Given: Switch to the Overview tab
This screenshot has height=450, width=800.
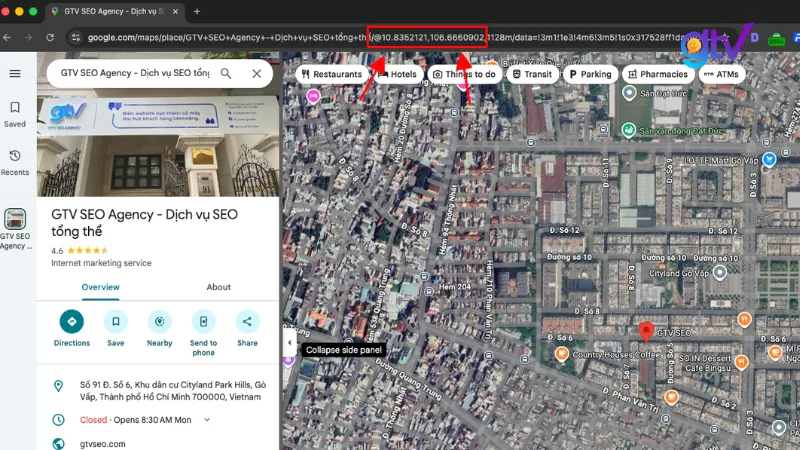Looking at the screenshot, I should [101, 287].
